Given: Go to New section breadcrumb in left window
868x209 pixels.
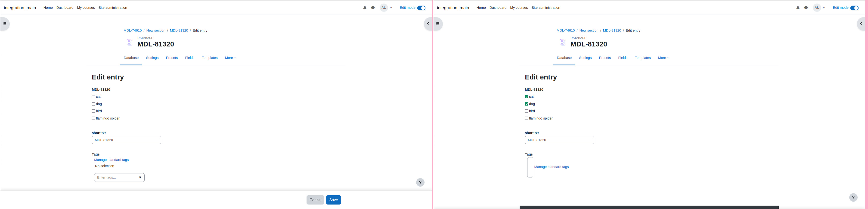Looking at the screenshot, I should tap(156, 31).
